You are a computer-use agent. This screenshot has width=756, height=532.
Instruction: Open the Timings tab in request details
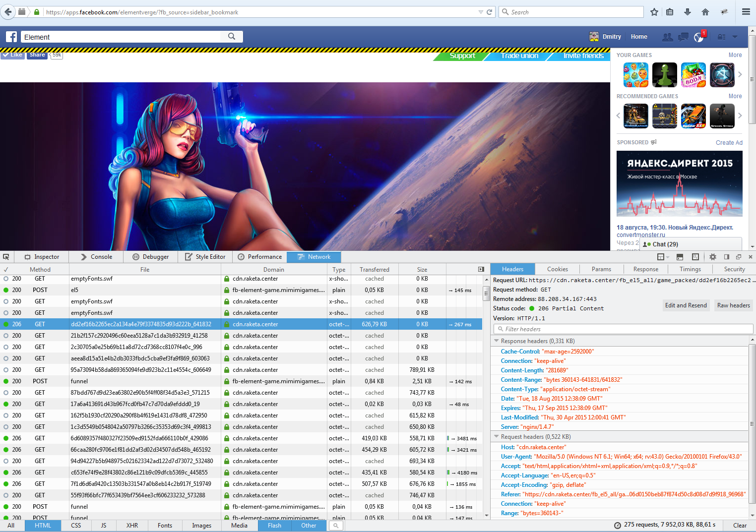(690, 269)
